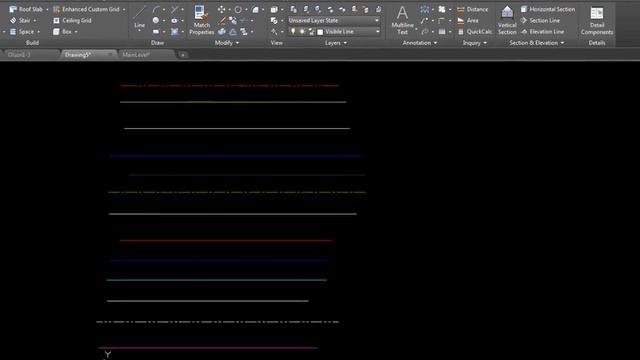This screenshot has width=640, height=360.
Task: Select the Space tool
Action: click(22, 31)
